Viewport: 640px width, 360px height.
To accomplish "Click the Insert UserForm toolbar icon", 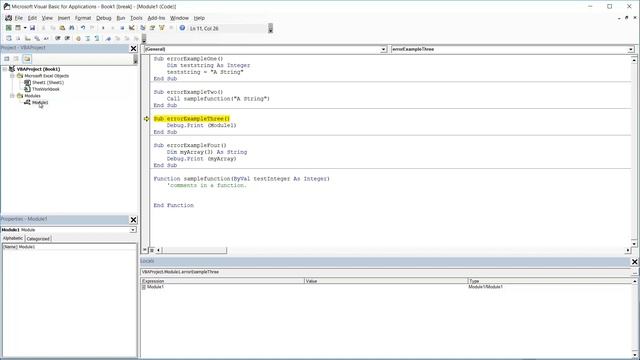I will (x=18, y=28).
